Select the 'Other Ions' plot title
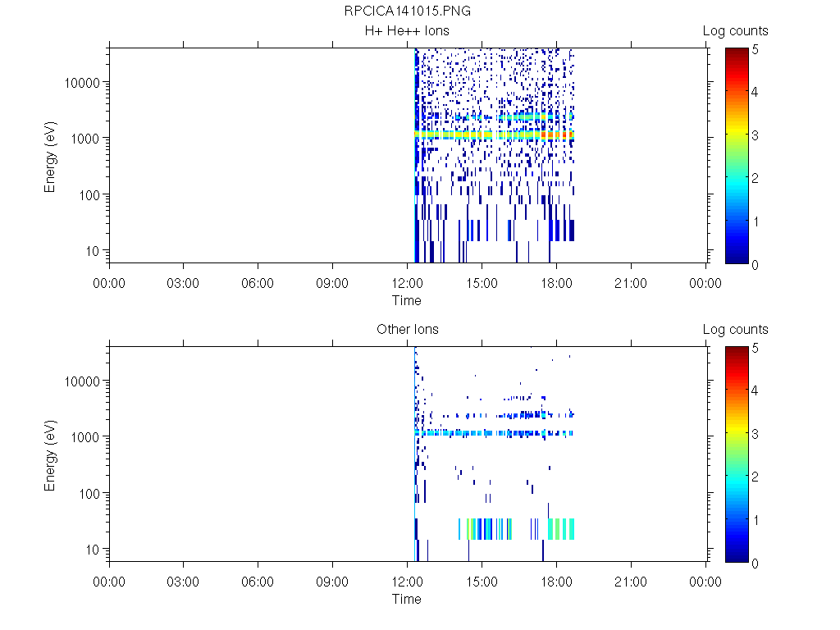 tap(407, 329)
